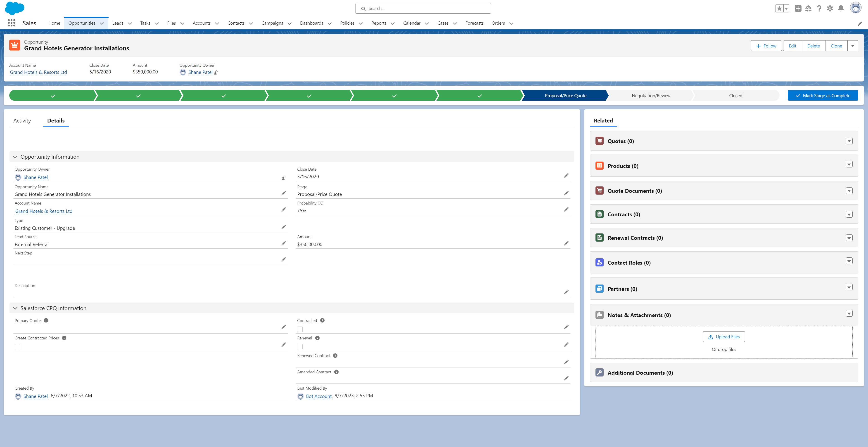The height and width of the screenshot is (447, 868).
Task: Click change owner icon in Opportunity Information
Action: tap(283, 177)
